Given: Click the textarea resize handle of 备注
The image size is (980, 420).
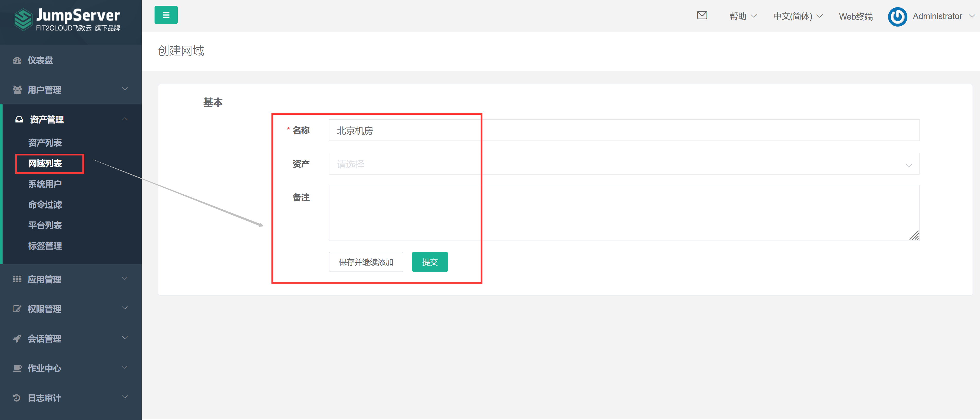Looking at the screenshot, I should pyautogui.click(x=914, y=235).
